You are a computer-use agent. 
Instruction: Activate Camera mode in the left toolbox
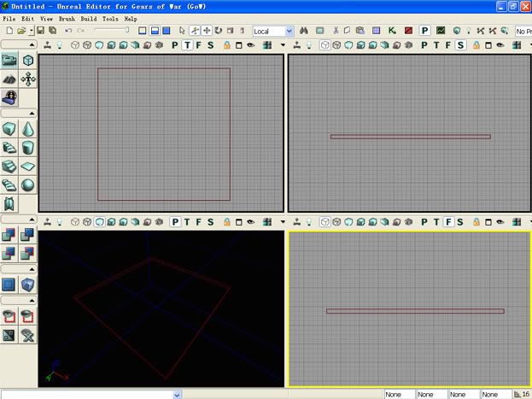click(x=9, y=61)
